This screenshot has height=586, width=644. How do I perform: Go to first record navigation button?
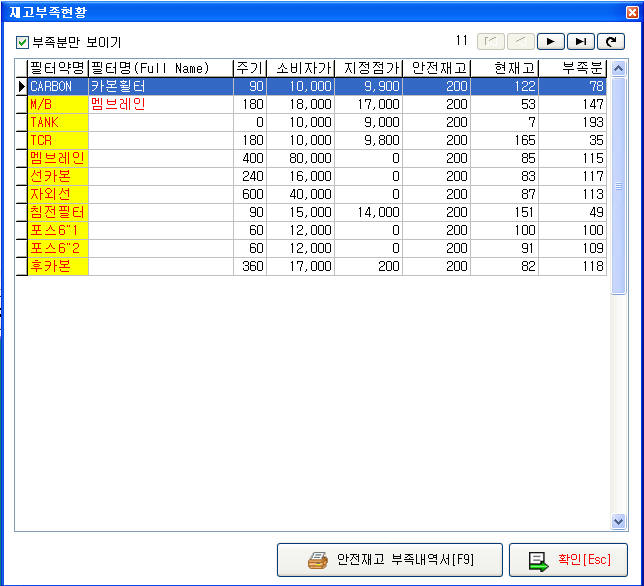(490, 41)
